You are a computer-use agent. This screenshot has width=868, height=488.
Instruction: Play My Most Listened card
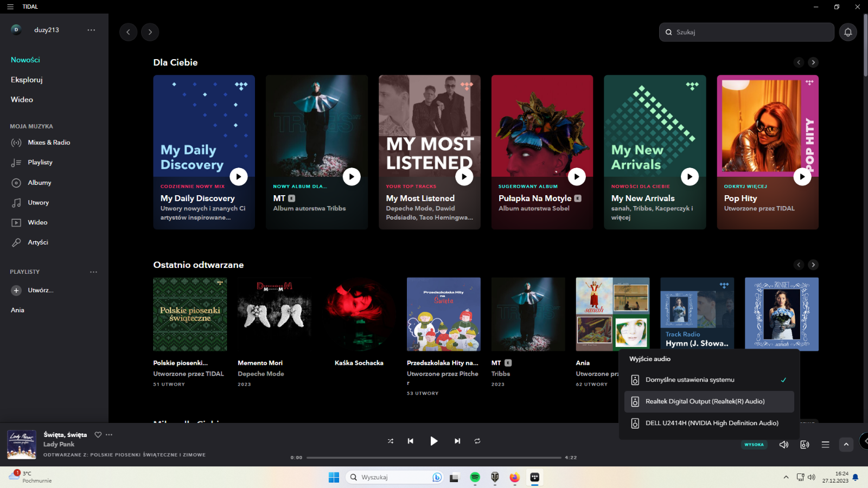(464, 176)
